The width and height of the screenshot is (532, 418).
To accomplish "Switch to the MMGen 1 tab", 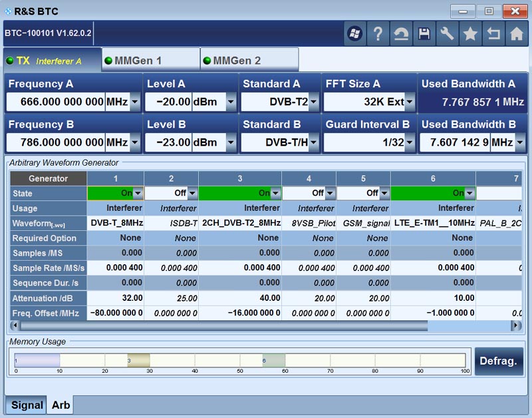I will click(151, 61).
